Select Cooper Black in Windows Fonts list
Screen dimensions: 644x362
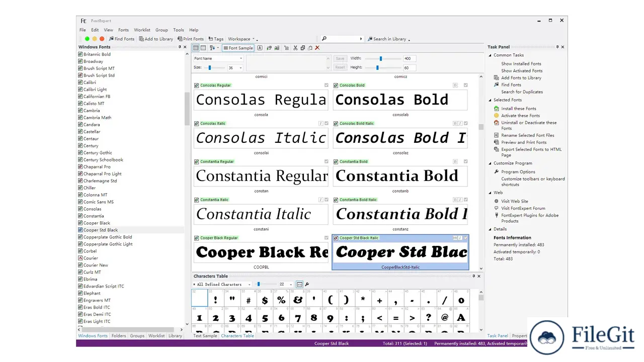pos(97,223)
